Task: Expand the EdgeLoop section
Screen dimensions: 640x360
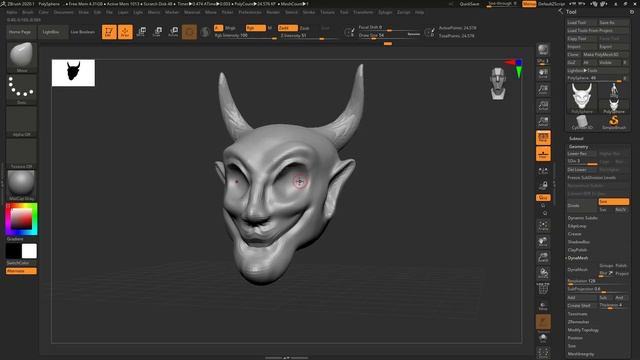Action: click(x=577, y=226)
